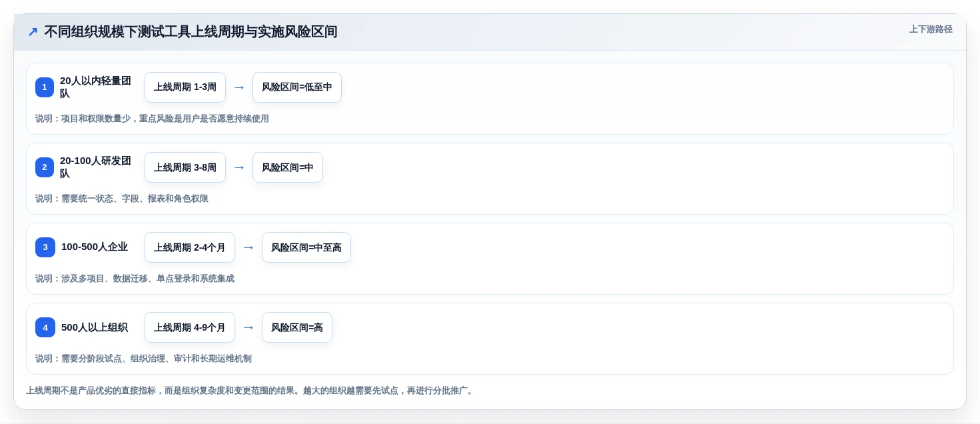The width and height of the screenshot is (980, 424).
Task: Click the arrow after 上线周期 3-8周
Action: click(x=239, y=167)
